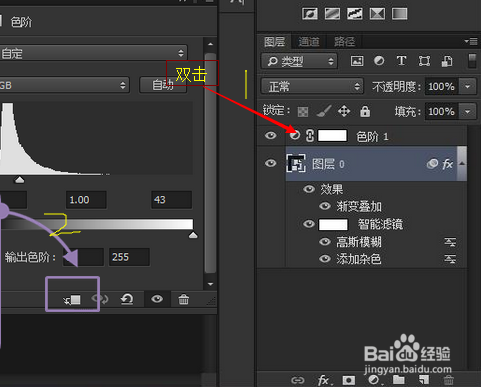
Task: Filter for smart object layers icon
Action: (x=447, y=61)
